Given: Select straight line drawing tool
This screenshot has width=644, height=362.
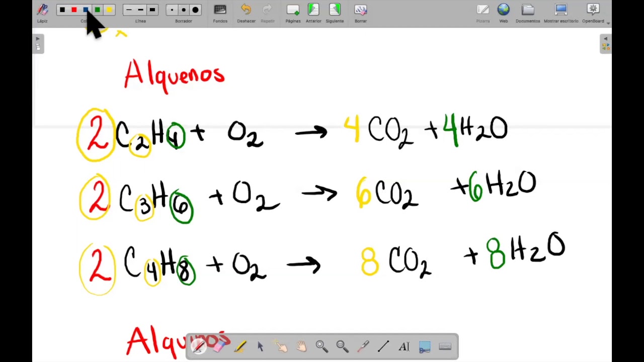Looking at the screenshot, I should pos(383,346).
